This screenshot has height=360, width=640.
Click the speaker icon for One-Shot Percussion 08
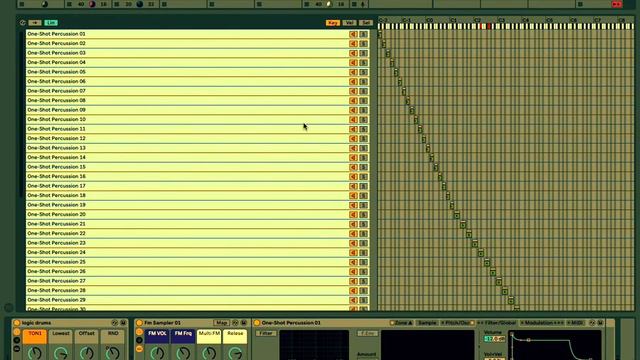pos(353,101)
